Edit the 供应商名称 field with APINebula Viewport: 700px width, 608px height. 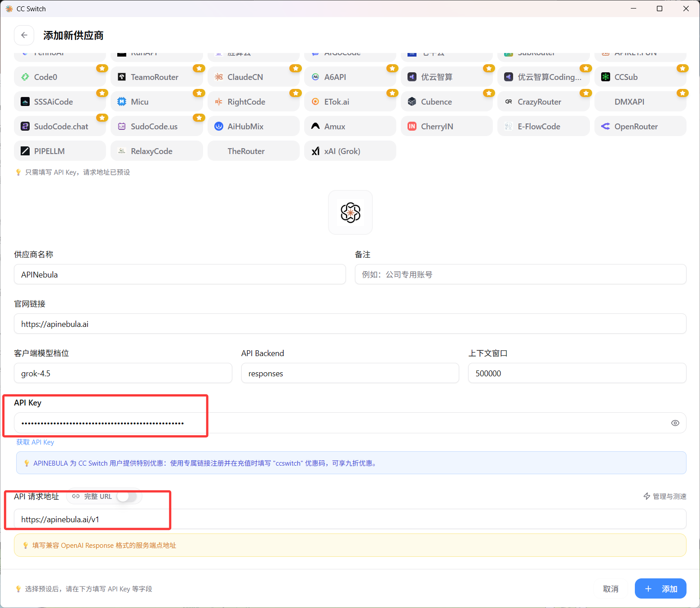(180, 274)
